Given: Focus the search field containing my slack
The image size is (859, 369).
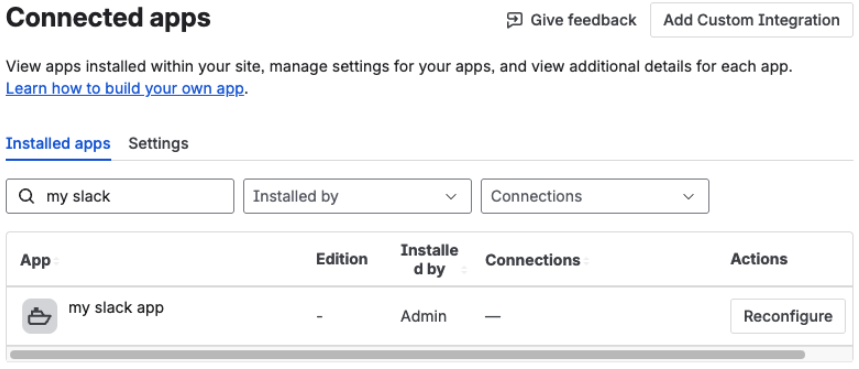Looking at the screenshot, I should (120, 196).
